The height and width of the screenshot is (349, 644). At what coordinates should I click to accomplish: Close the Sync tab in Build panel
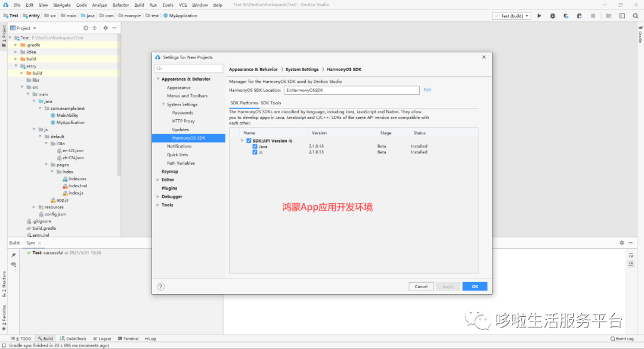click(x=39, y=243)
